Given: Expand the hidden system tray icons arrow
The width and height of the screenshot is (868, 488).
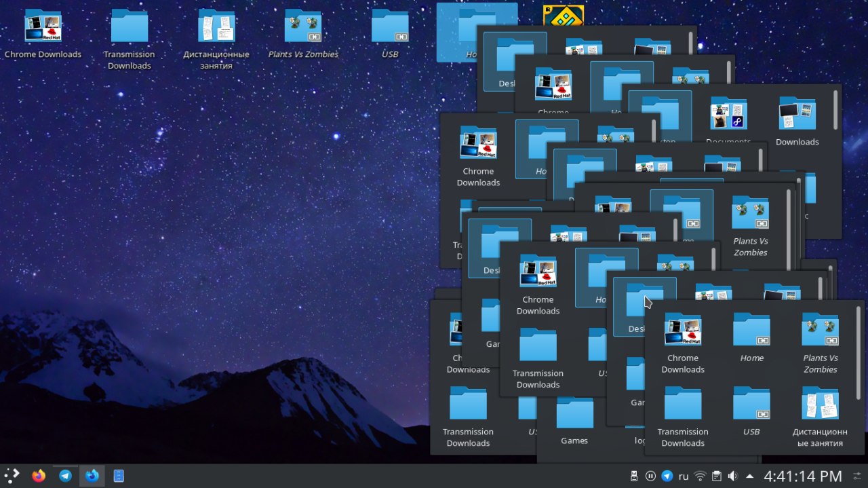Looking at the screenshot, I should (x=749, y=476).
